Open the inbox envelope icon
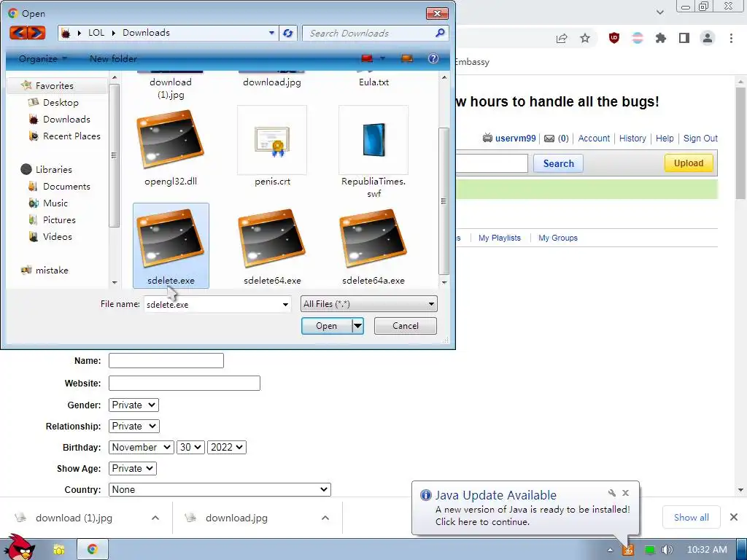Screen dimensions: 747x560 (549, 139)
